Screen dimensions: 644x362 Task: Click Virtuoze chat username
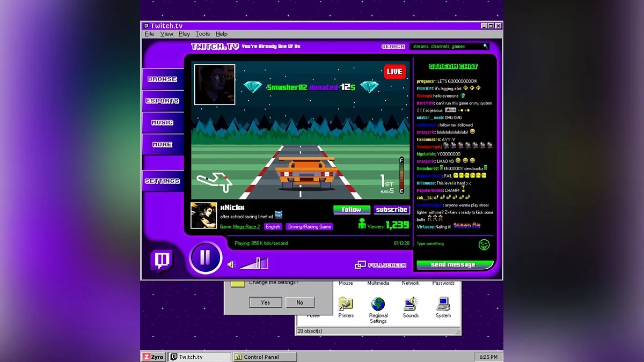426,227
